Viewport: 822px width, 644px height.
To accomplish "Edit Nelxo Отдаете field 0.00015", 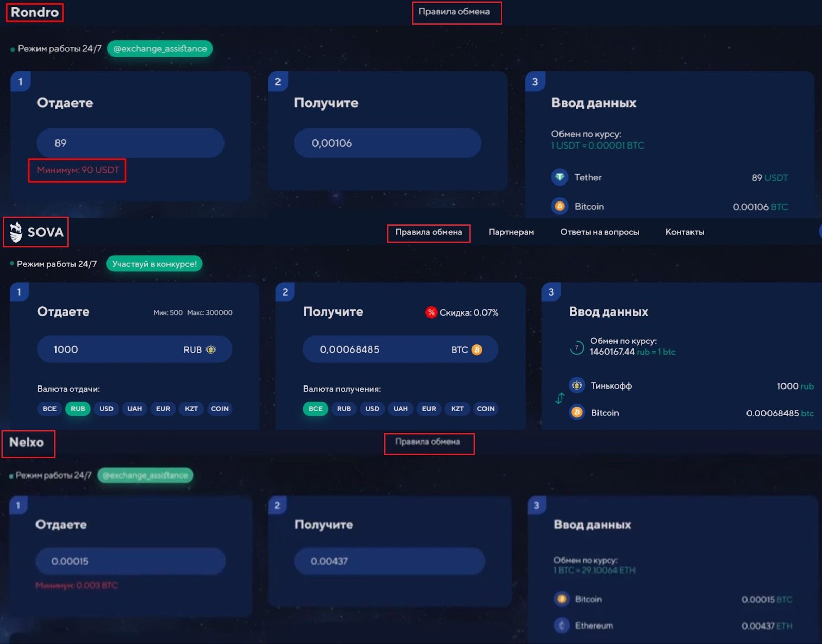I will point(130,561).
